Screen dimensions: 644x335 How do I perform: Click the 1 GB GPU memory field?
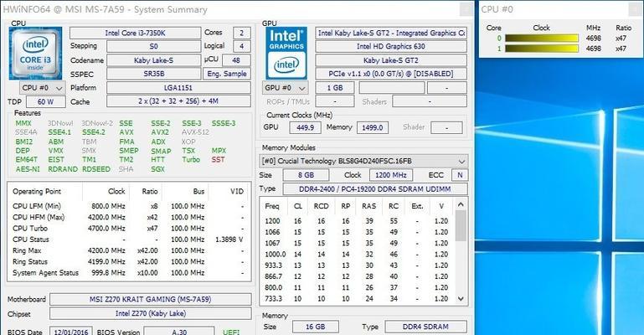(x=335, y=88)
